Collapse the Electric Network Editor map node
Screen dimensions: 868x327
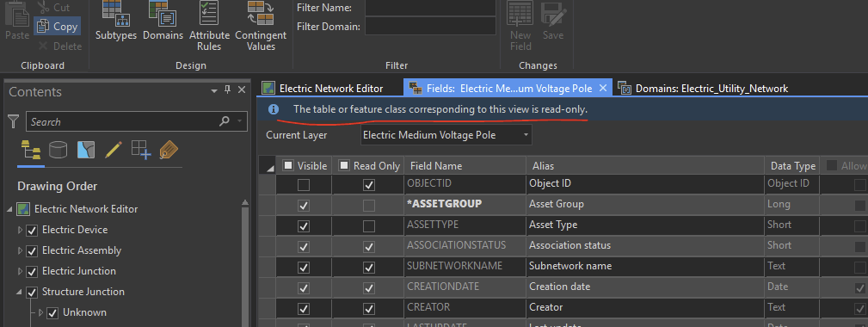pos(9,210)
